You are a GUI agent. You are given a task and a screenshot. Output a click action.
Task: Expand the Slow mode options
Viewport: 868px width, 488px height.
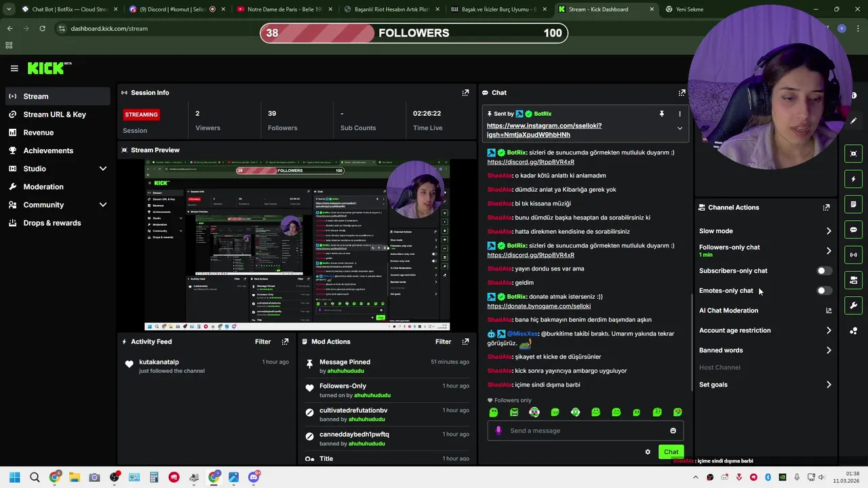click(829, 231)
